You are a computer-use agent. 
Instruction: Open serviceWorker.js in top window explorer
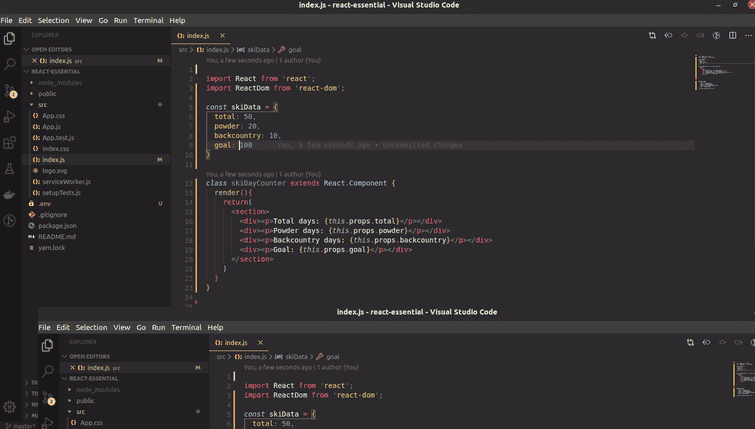[66, 182]
